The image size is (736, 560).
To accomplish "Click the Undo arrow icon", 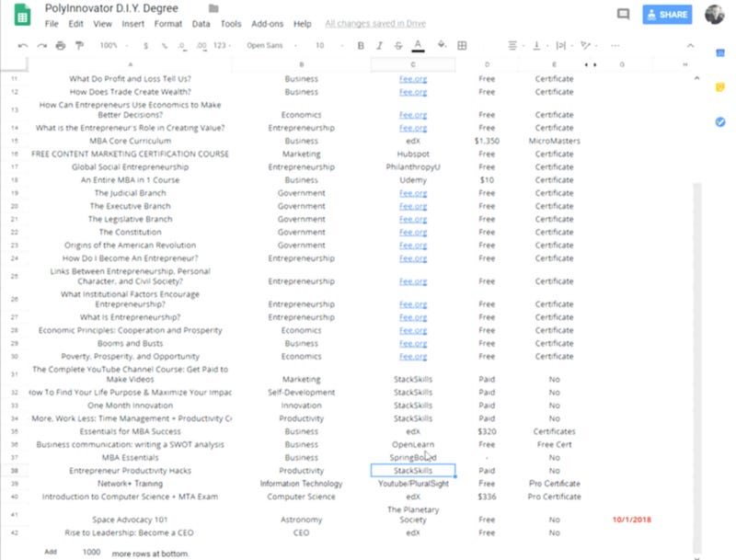I will point(22,45).
